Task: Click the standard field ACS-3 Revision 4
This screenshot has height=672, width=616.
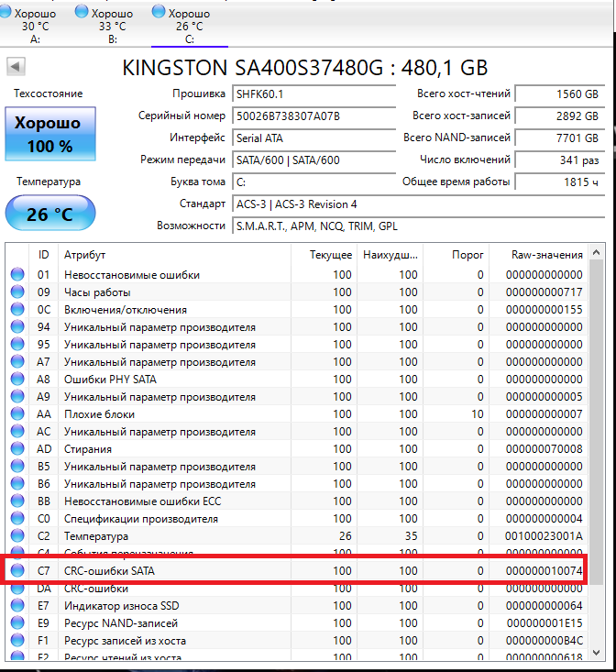Action: [419, 204]
